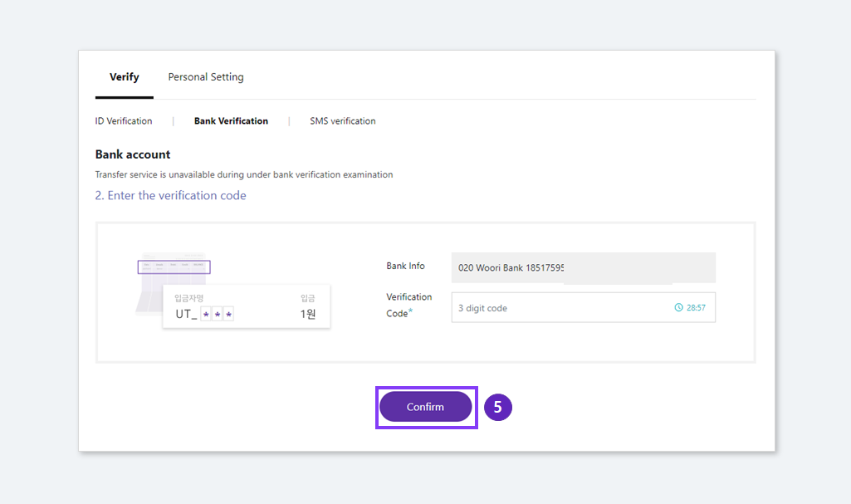Viewport: 851px width, 504px height.
Task: Select the deposit notice card showing UT_***
Action: 246,306
